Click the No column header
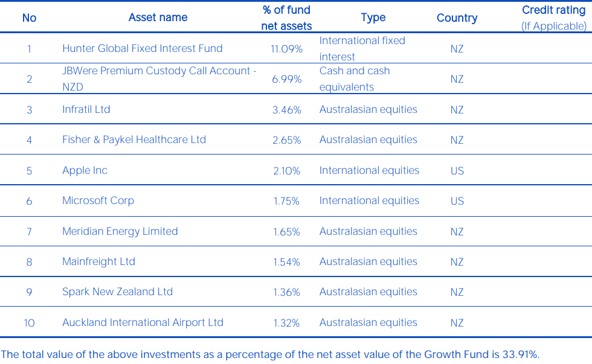This screenshot has width=592, height=364. coord(29,18)
